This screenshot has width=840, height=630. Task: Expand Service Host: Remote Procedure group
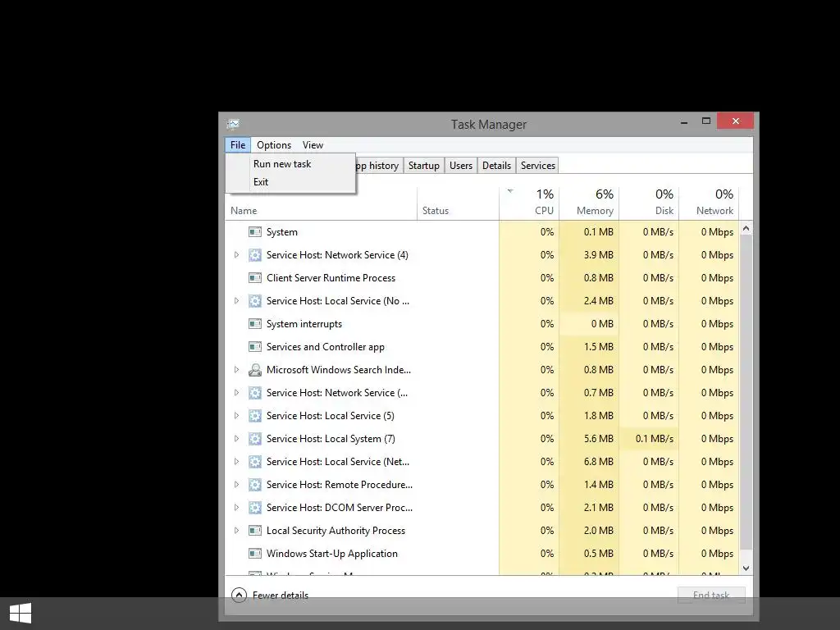click(236, 485)
